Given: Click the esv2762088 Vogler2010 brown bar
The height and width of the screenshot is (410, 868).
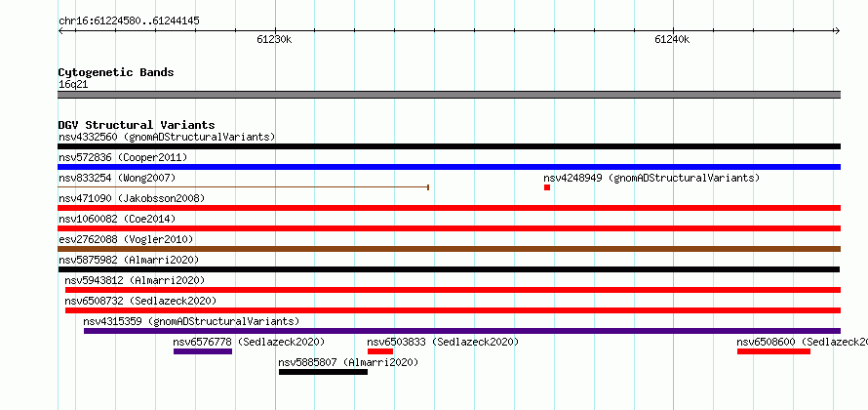Looking at the screenshot, I should (x=449, y=249).
